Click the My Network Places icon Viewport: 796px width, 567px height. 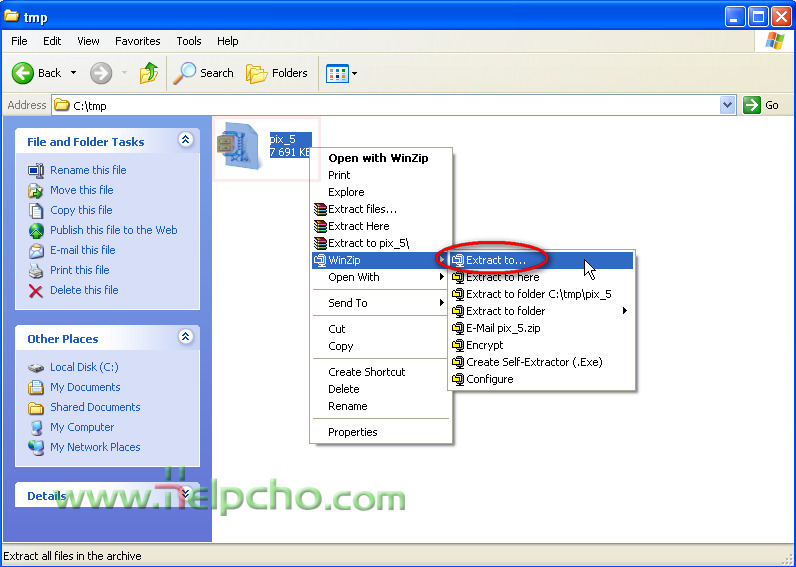36,448
